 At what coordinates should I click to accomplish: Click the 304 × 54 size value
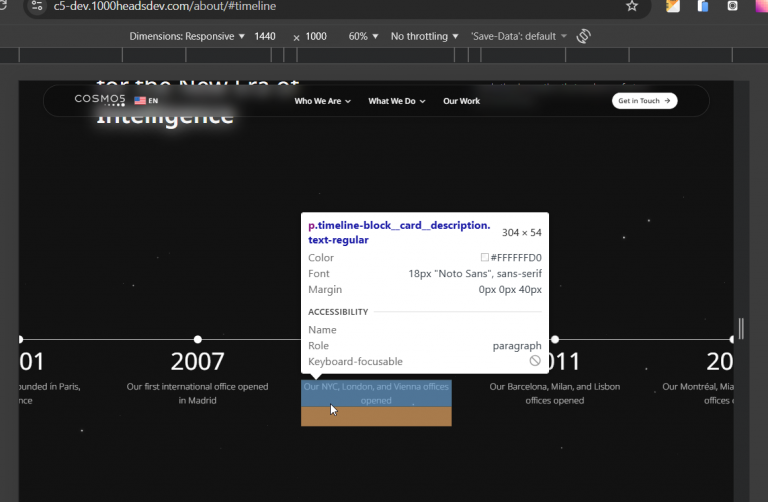pyautogui.click(x=522, y=233)
